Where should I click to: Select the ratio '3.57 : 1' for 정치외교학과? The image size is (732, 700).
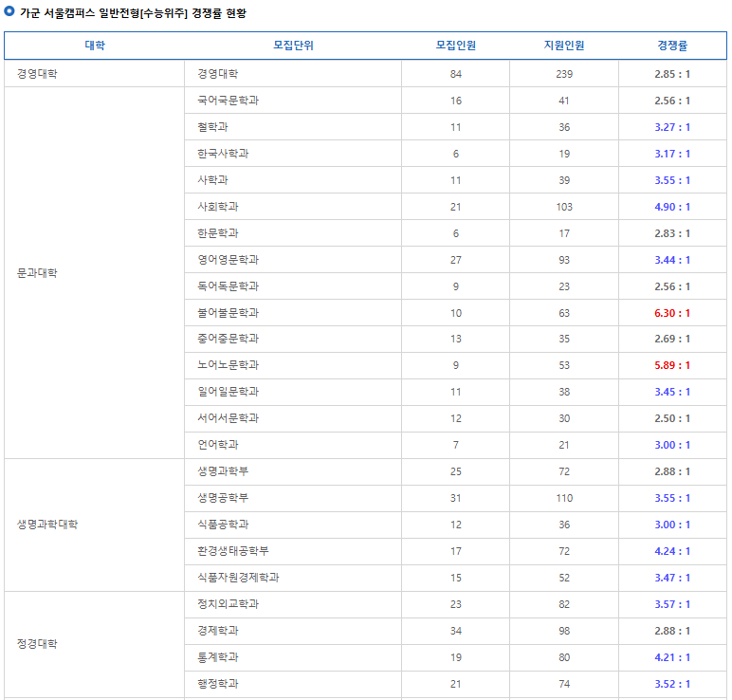pos(672,604)
